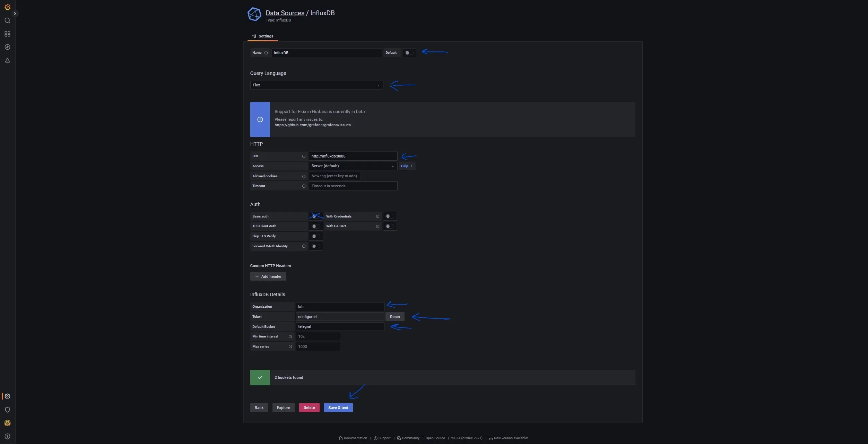Click the URL input field
Image resolution: width=868 pixels, height=444 pixels.
[353, 156]
